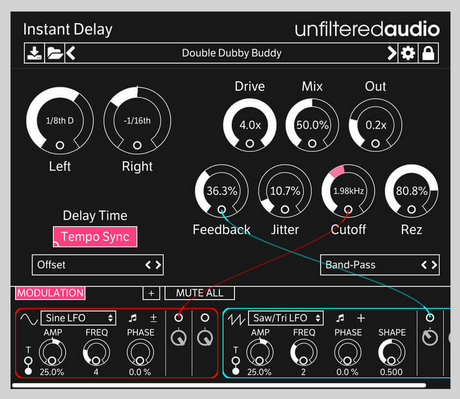Click the modulation port on the Drive knob

pyautogui.click(x=250, y=144)
